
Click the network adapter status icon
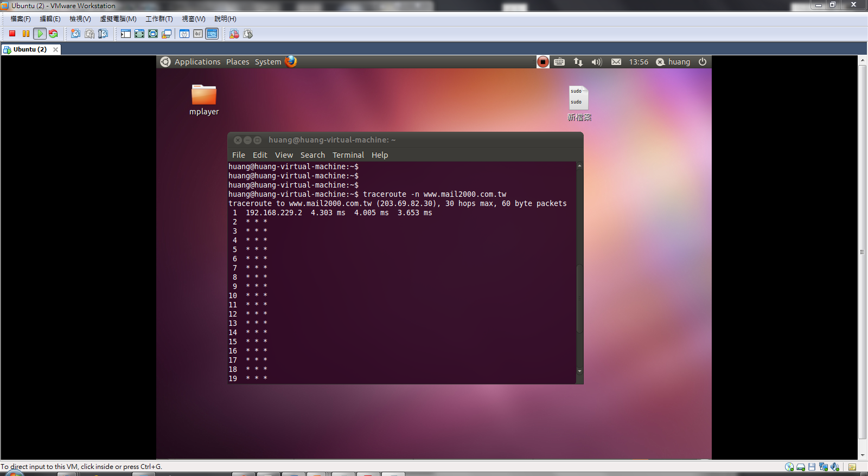tap(824, 467)
